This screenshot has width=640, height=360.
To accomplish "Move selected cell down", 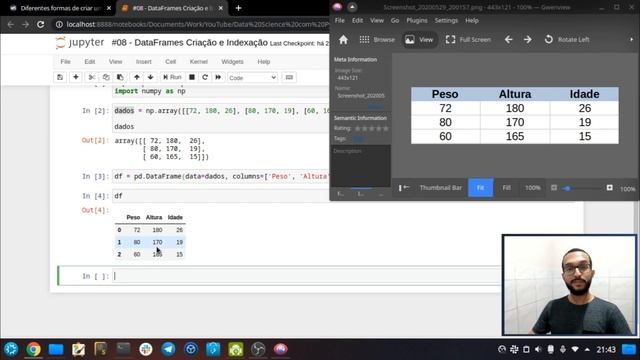I will click(151, 77).
